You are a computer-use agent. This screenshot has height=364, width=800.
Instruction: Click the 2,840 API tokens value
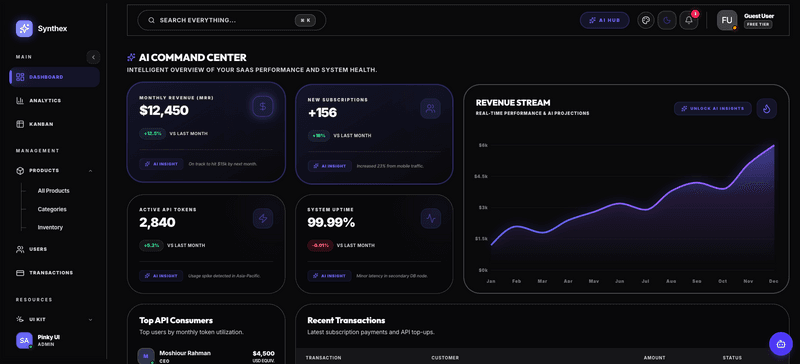click(x=157, y=223)
